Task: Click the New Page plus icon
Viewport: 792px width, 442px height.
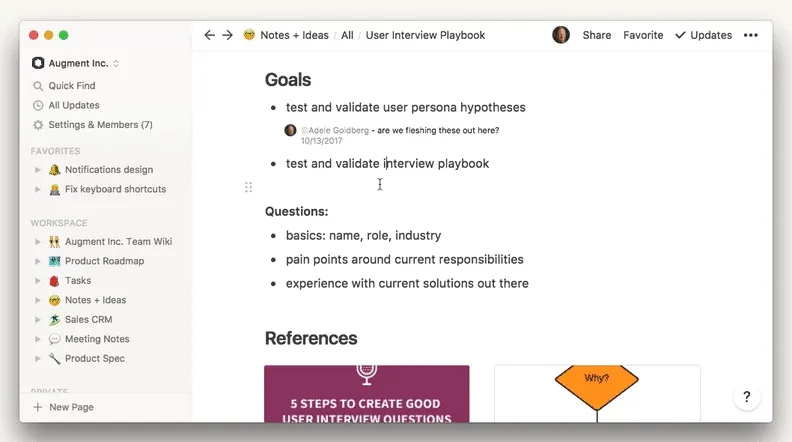Action: [x=38, y=407]
